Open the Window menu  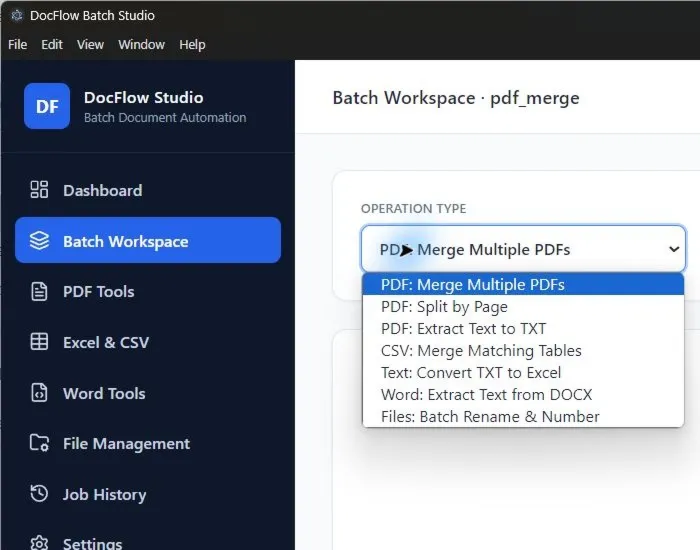pyautogui.click(x=142, y=45)
